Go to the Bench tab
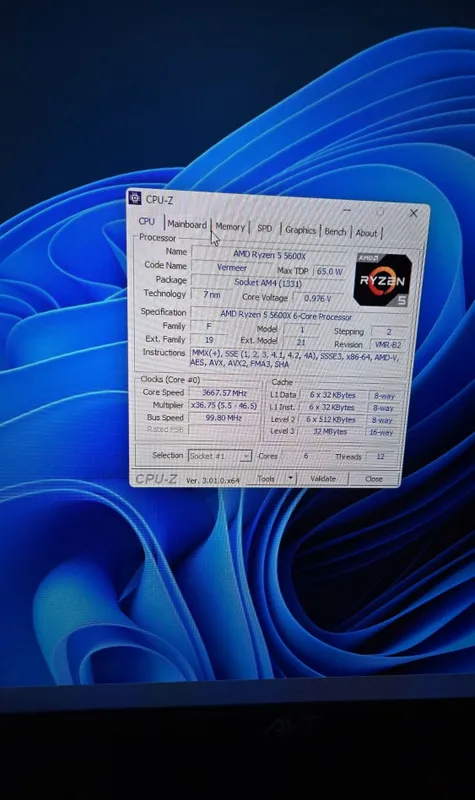Screen dimensions: 475x800 [335, 232]
